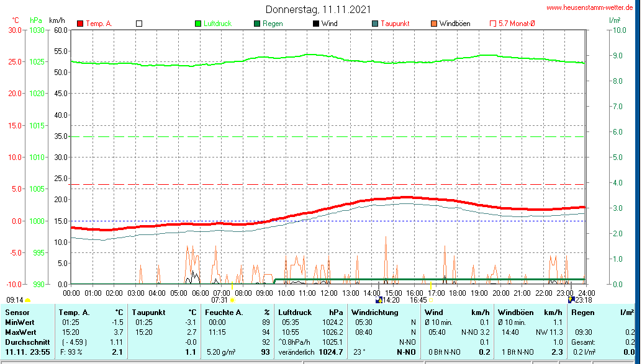Click the km/h axis unit label
642x364 pixels.
(x=57, y=20)
